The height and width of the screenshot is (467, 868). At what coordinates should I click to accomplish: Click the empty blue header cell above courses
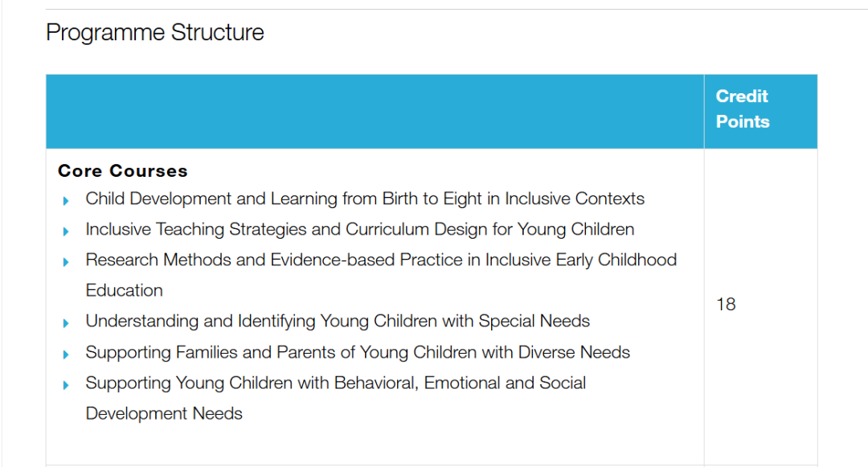[x=375, y=112]
